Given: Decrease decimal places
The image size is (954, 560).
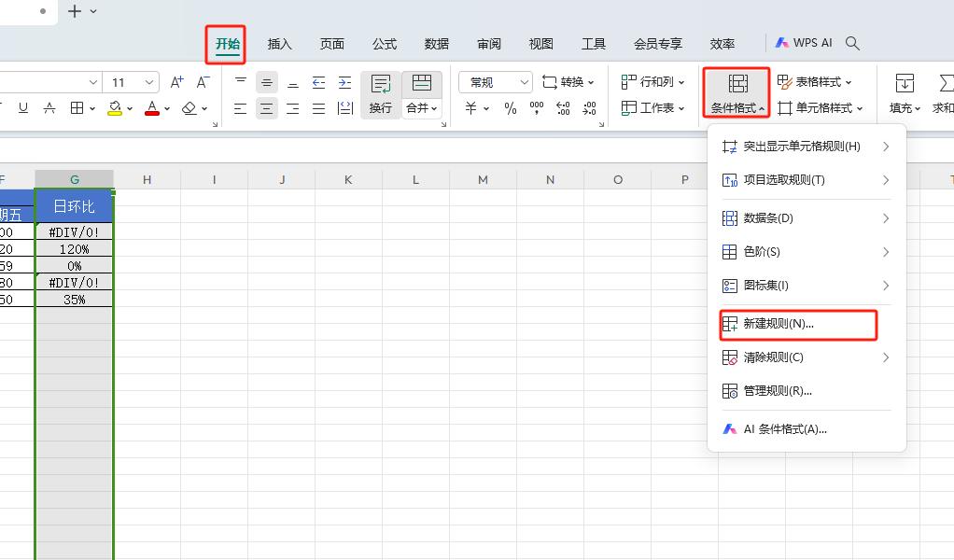Looking at the screenshot, I should point(590,108).
